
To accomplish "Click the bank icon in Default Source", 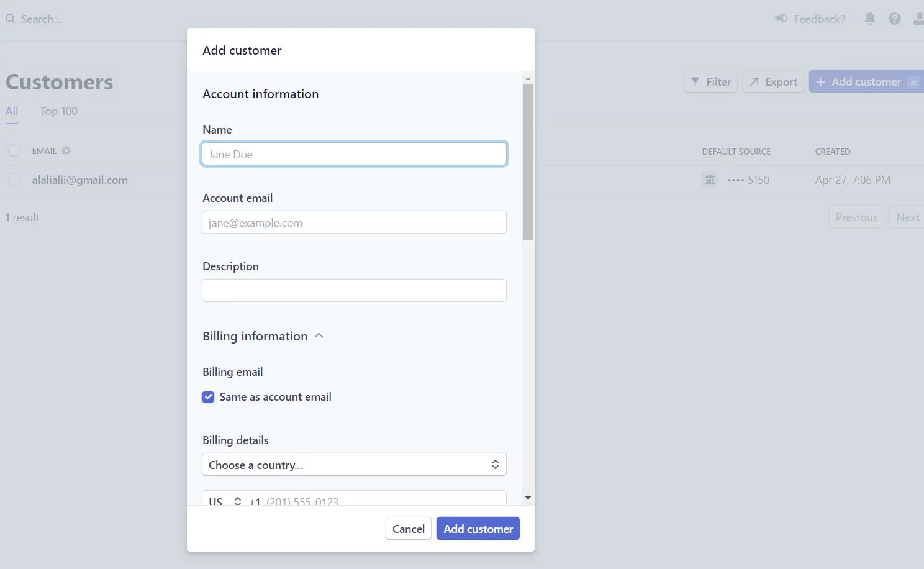I will point(710,180).
